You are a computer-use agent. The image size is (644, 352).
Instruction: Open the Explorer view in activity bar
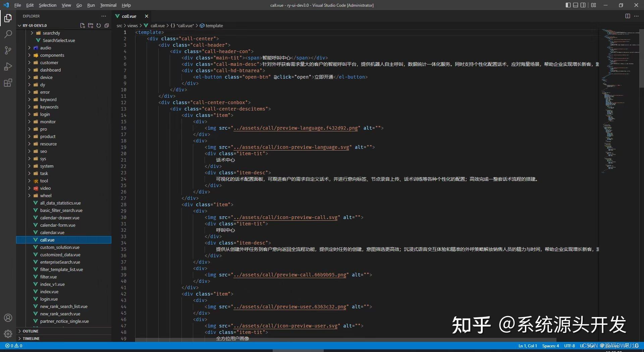coord(8,18)
